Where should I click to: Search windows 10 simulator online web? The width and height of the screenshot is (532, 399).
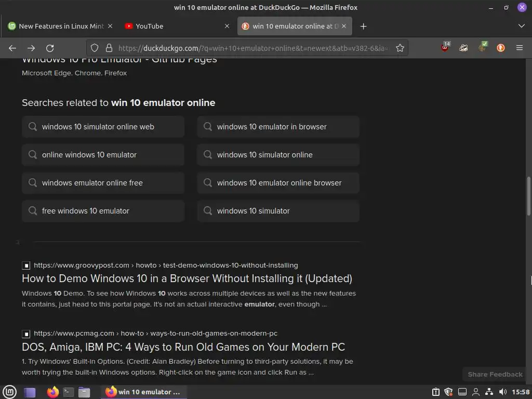pyautogui.click(x=103, y=127)
